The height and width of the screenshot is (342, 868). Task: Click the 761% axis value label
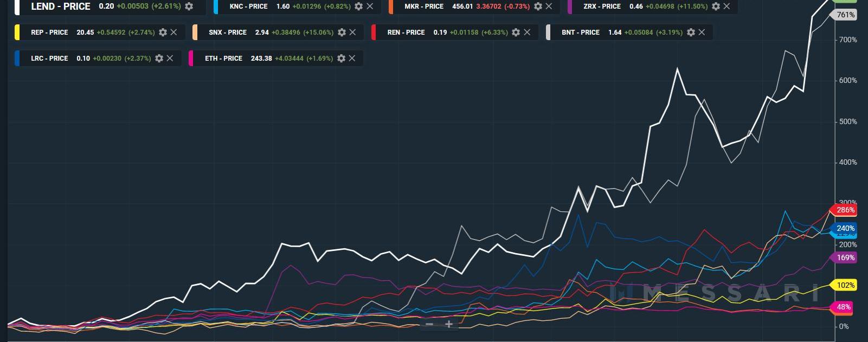(845, 15)
